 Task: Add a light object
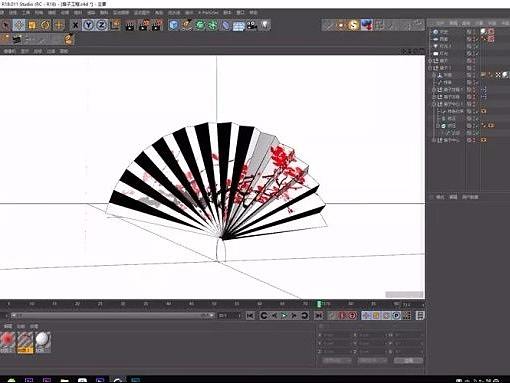click(265, 25)
